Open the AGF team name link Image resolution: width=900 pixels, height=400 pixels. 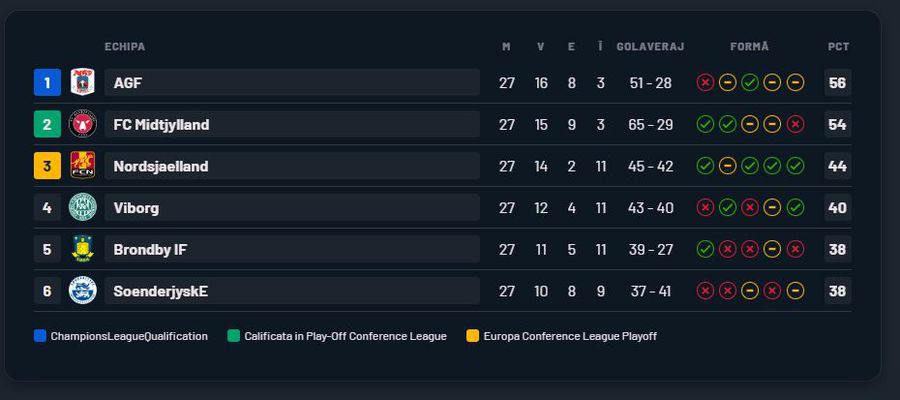point(128,83)
